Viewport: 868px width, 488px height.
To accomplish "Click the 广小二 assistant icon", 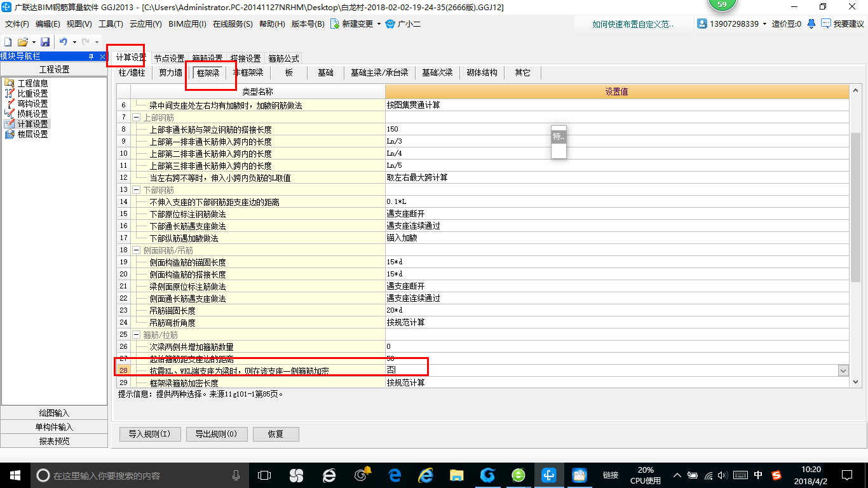I will [x=391, y=24].
